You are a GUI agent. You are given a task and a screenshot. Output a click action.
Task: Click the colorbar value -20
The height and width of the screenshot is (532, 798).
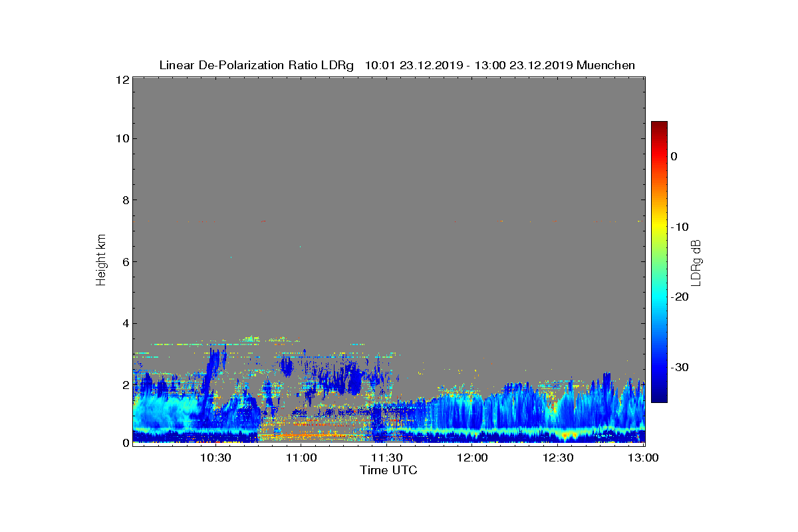pyautogui.click(x=679, y=297)
